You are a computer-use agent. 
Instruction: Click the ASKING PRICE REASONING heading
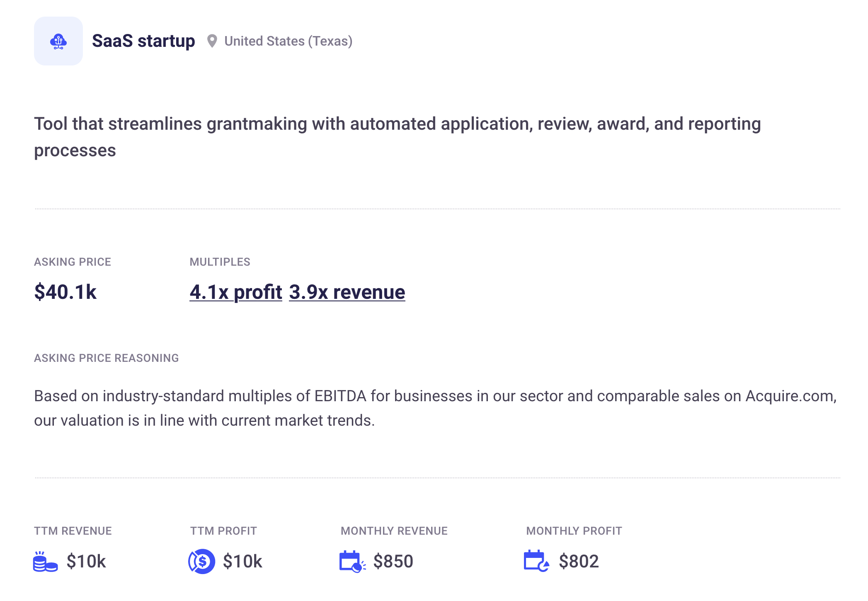[106, 358]
